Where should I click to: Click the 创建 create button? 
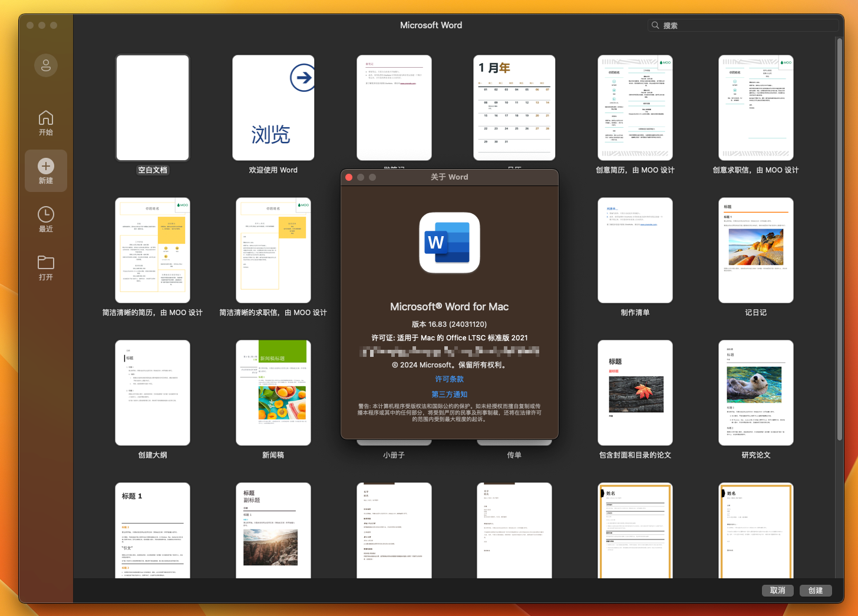(x=816, y=590)
